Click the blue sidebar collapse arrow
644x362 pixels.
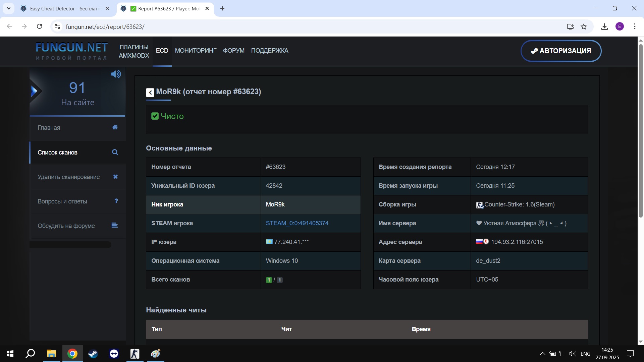(x=35, y=91)
